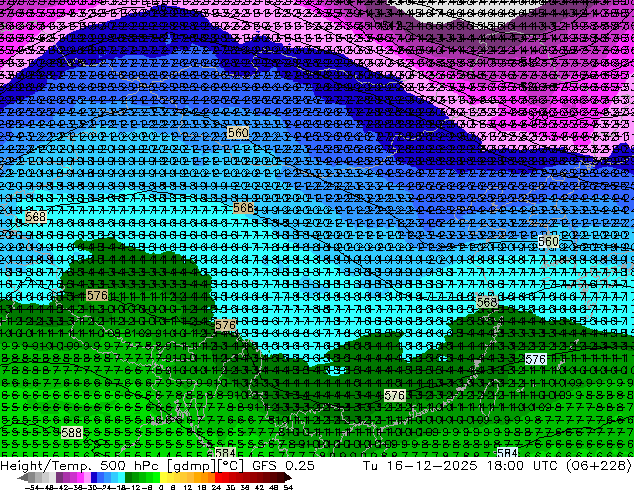Click the positive '30' color scale tick label
Screen dimensions: 634x490
[230, 488]
